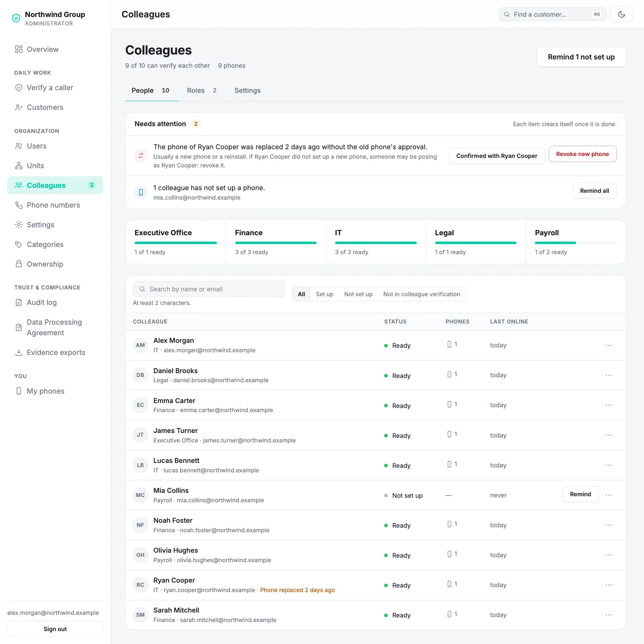Click the Payroll readiness progress bar

pos(575,243)
